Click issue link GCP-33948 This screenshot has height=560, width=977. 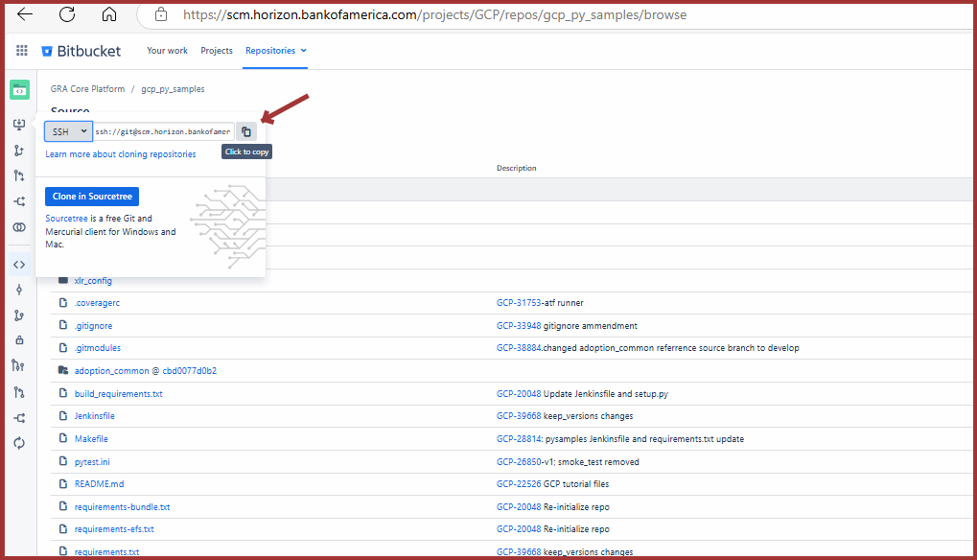click(x=519, y=326)
